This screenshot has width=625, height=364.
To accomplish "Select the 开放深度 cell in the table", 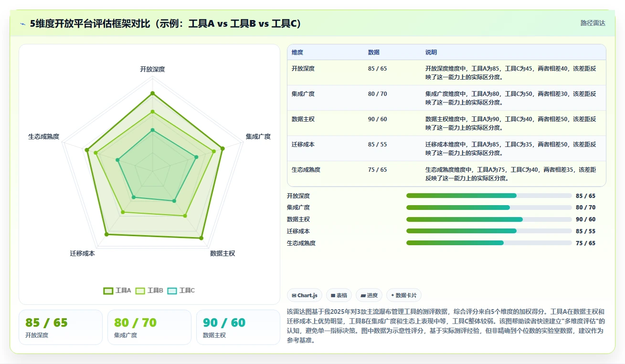I will pyautogui.click(x=303, y=69).
